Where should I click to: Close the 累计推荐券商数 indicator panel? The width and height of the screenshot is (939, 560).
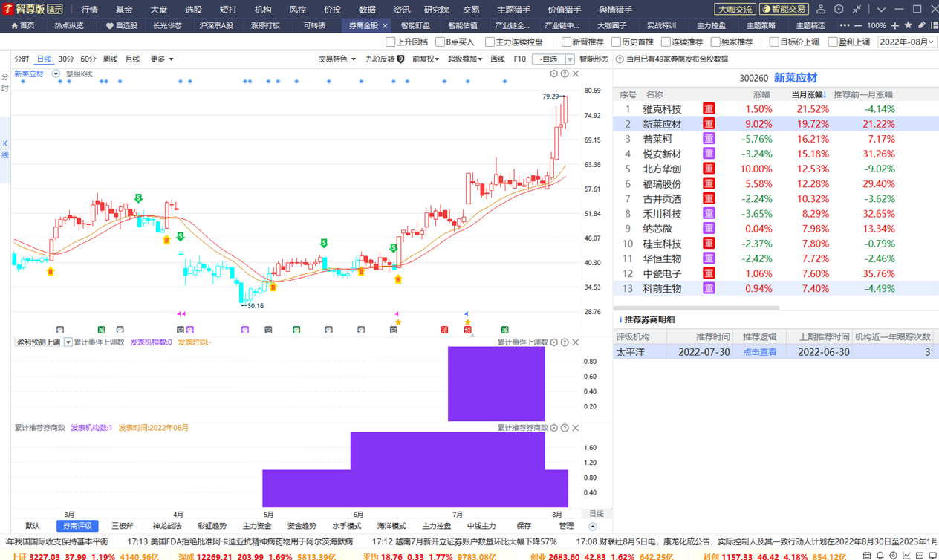576,428
